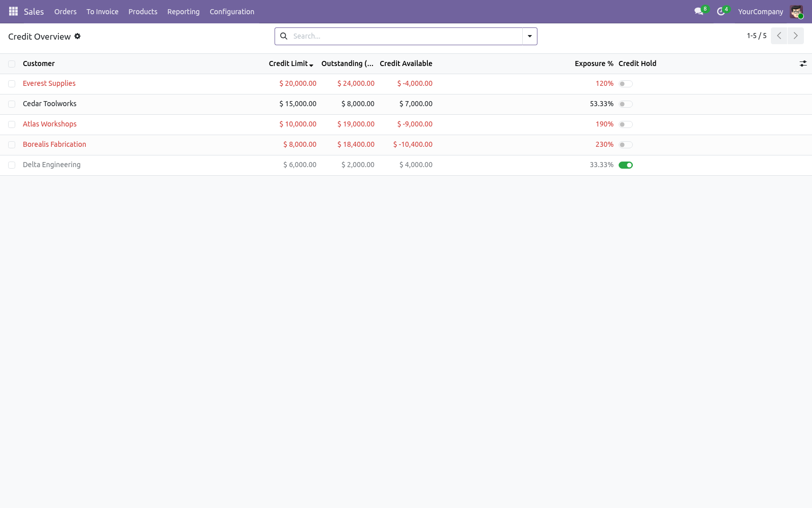Click the $ 19,000.00 outstanding cell
812x508 pixels.
[x=356, y=124]
